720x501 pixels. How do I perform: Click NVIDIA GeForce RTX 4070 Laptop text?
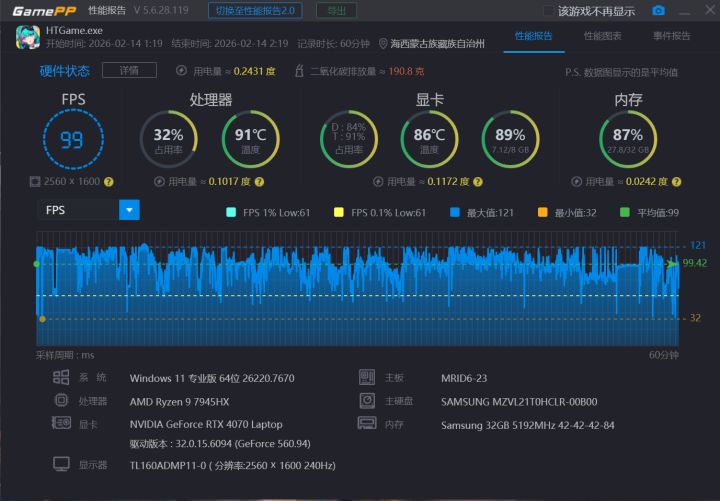click(206, 424)
